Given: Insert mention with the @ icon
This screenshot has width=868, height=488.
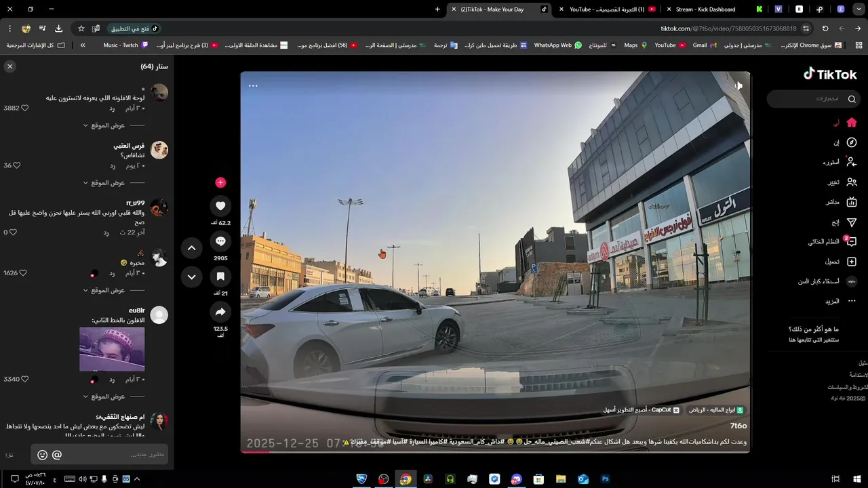Looking at the screenshot, I should (57, 455).
